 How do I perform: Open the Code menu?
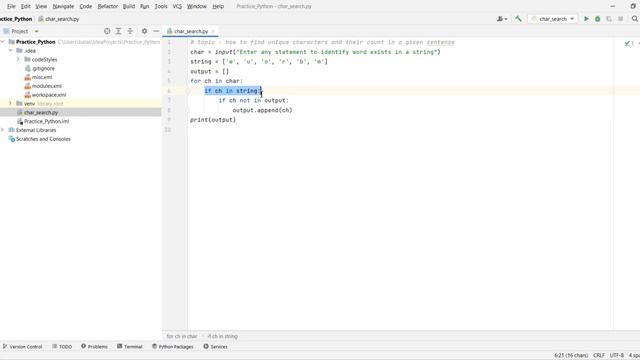(x=86, y=7)
